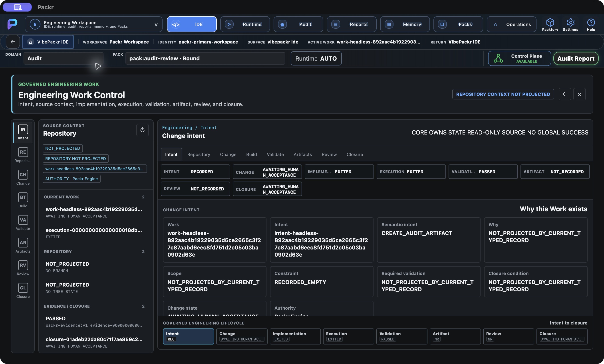Open the Control Plane Available button
The height and width of the screenshot is (364, 604).
tap(519, 58)
